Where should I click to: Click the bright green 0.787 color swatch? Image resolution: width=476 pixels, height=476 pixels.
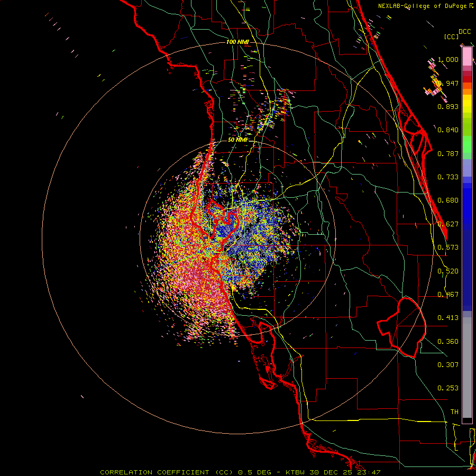(x=467, y=148)
